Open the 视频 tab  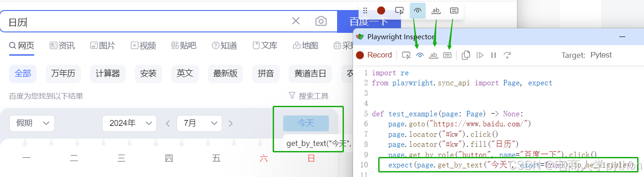click(143, 46)
